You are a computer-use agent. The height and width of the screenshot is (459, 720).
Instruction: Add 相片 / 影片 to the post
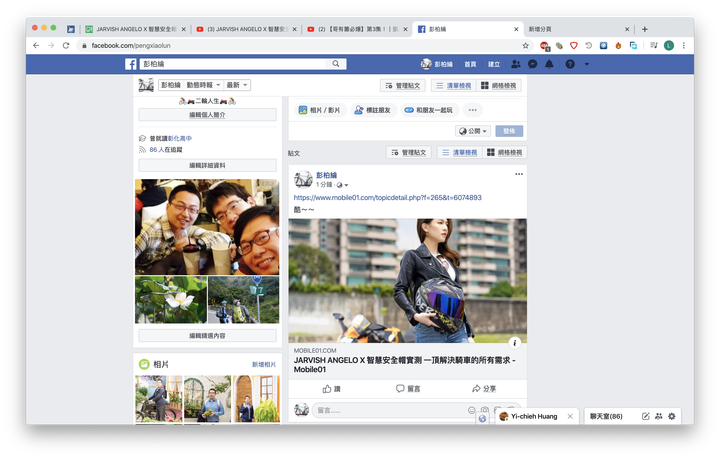320,110
